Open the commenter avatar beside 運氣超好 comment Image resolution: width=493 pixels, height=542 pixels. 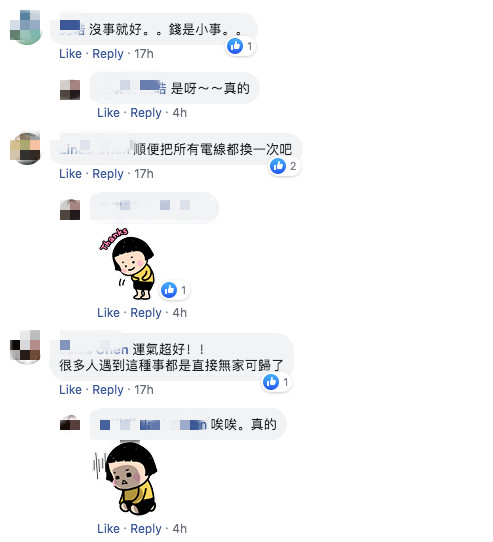click(x=25, y=347)
